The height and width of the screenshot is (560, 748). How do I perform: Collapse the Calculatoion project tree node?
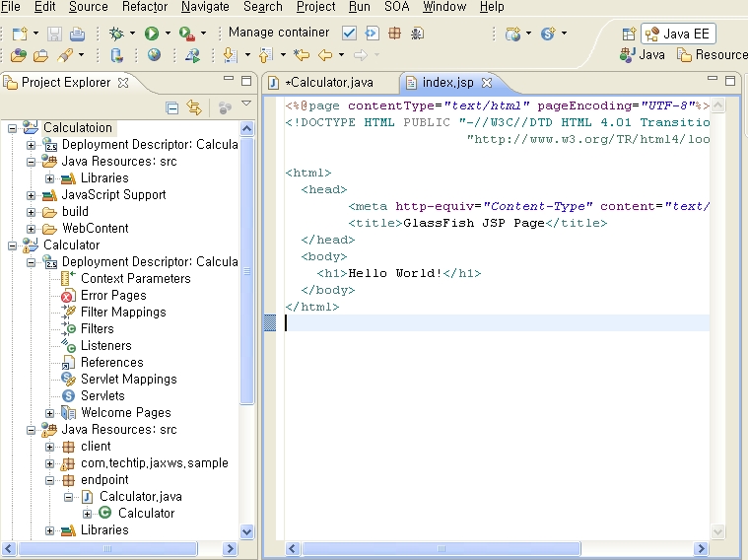pos(13,128)
